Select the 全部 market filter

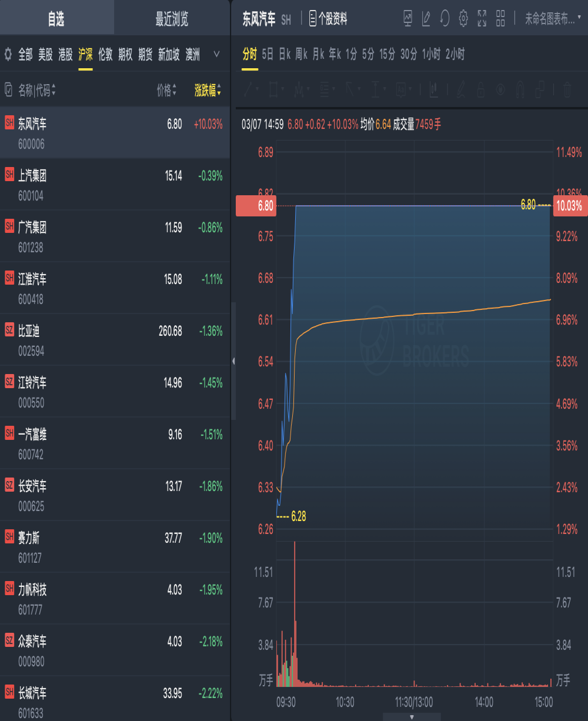[x=25, y=55]
